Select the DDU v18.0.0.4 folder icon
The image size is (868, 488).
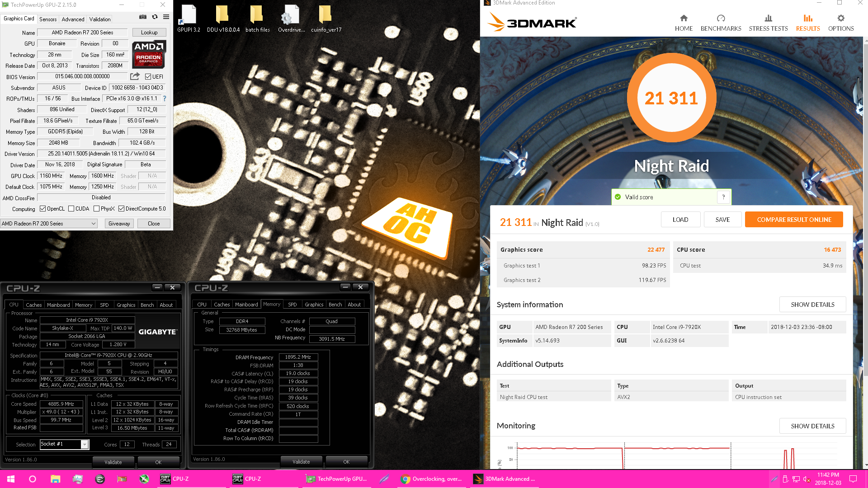[223, 19]
